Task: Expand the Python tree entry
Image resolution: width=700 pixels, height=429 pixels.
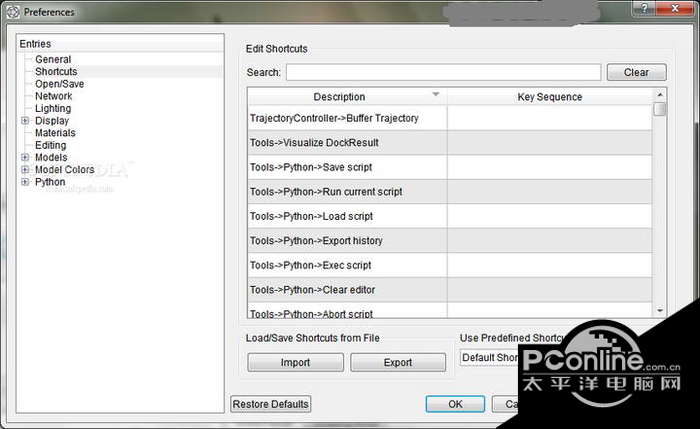Action: coord(25,182)
